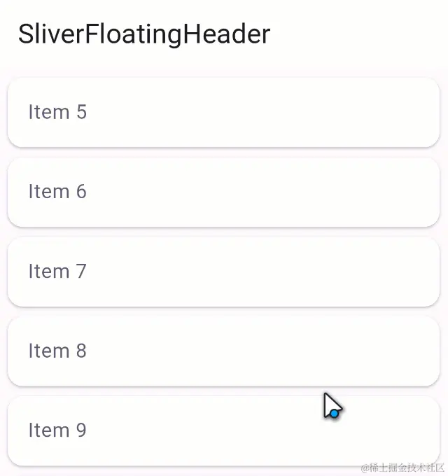
Task: Click the Item 9 card
Action: tap(224, 430)
